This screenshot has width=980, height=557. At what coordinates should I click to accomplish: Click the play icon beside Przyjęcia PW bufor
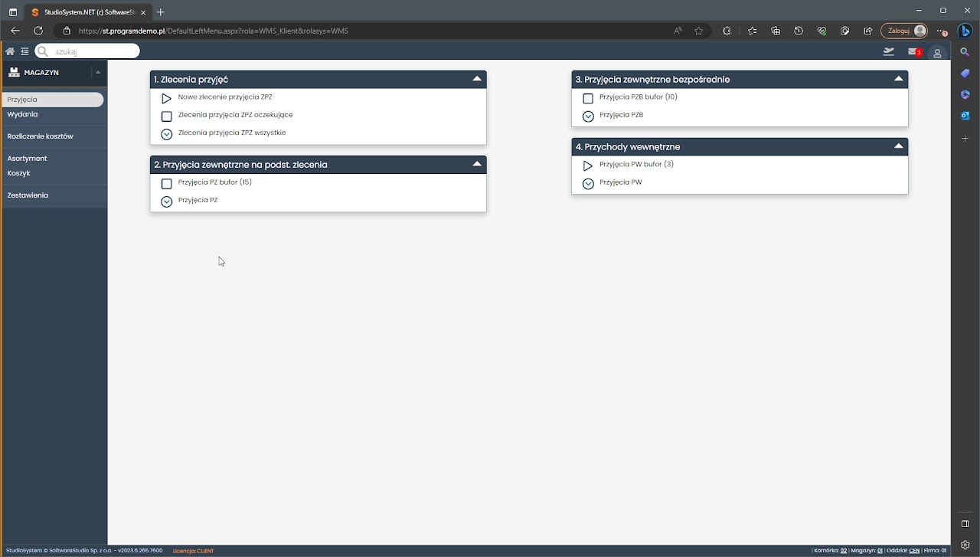588,165
